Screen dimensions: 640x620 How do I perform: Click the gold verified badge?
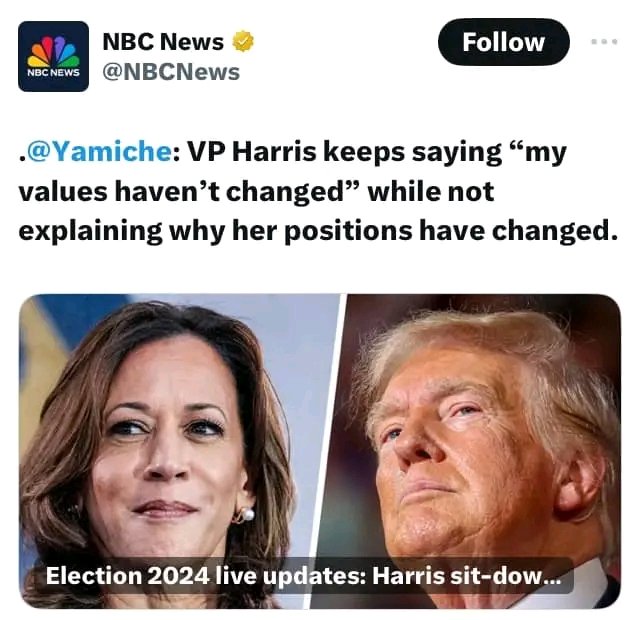point(243,41)
